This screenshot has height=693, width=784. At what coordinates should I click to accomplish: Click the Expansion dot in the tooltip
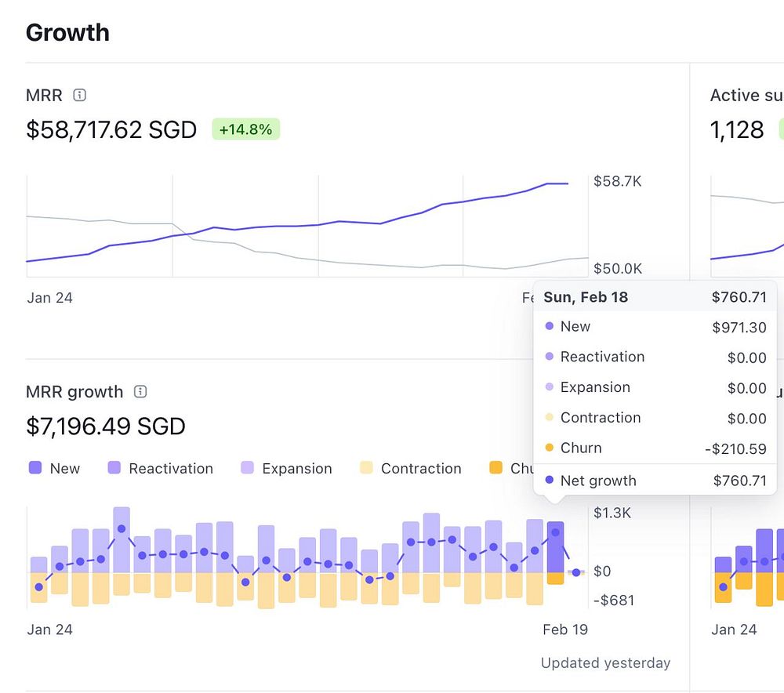(549, 387)
